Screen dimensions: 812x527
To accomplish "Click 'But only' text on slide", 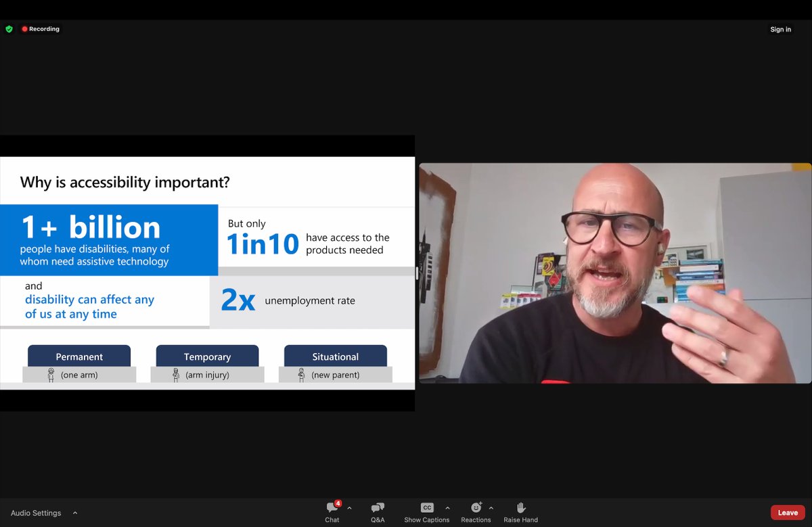I will point(246,223).
